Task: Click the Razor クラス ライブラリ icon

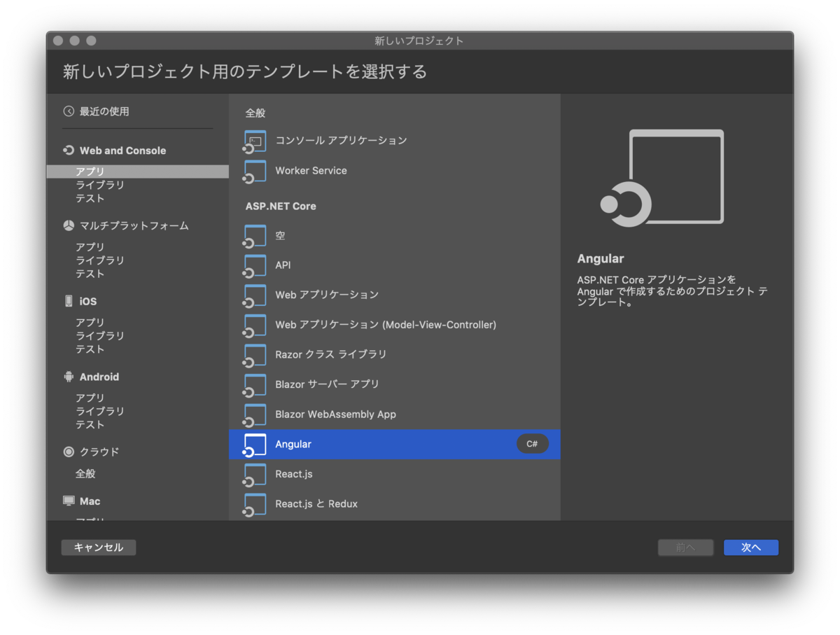Action: tap(255, 355)
